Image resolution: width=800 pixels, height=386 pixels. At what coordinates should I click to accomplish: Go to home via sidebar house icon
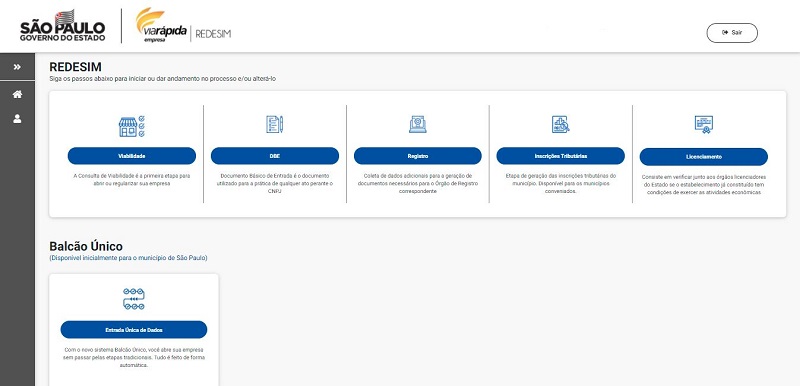[17, 94]
